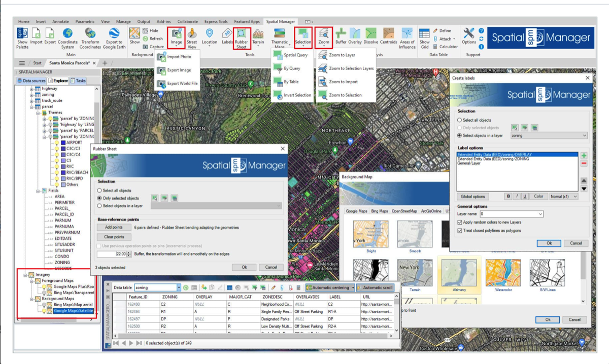Switch to the Tasks panel tab
Image resolution: width=609 pixels, height=364 pixels.
pos(79,81)
